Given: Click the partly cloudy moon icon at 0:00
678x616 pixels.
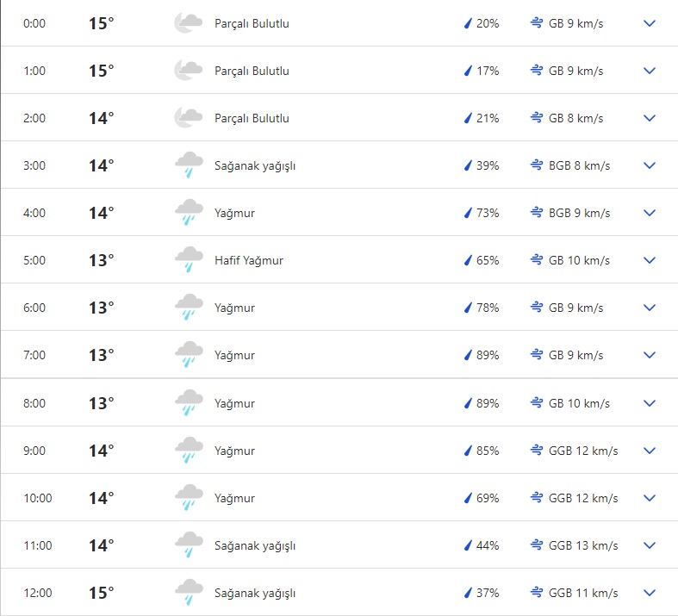Looking at the screenshot, I should click(188, 23).
